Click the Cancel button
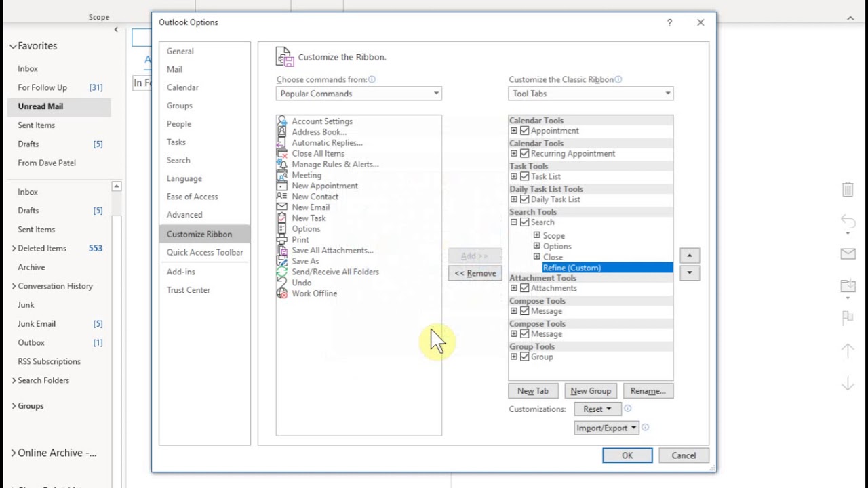The image size is (868, 488). [684, 455]
